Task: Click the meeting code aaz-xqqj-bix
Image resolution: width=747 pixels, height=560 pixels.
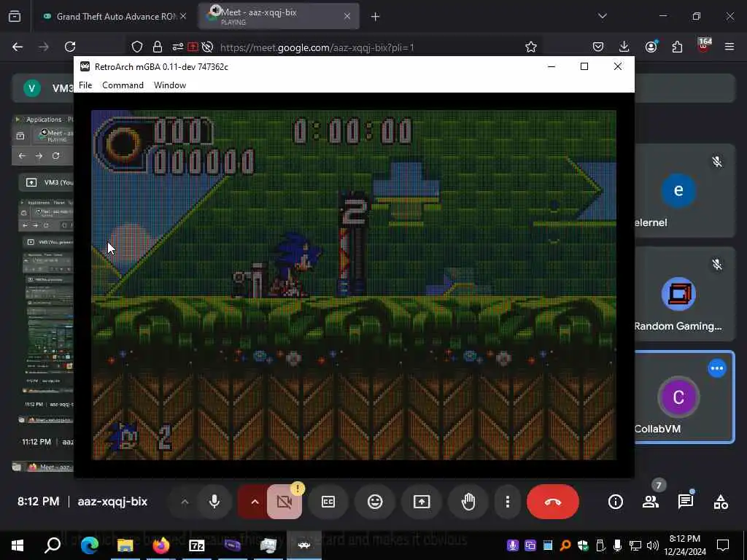Action: click(112, 502)
